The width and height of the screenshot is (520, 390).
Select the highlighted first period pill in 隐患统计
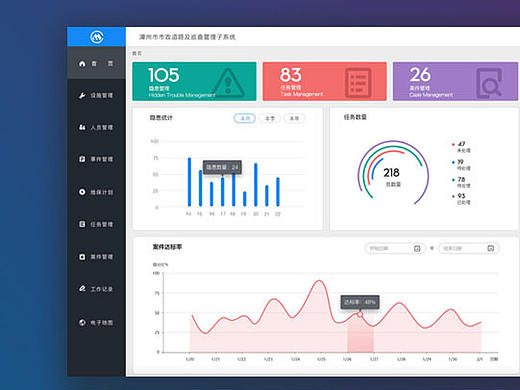pos(245,118)
